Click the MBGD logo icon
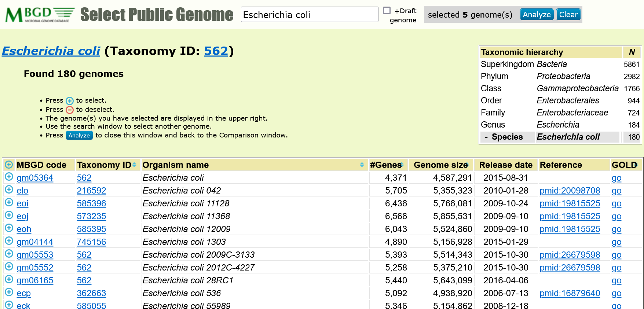This screenshot has height=309, width=644. tap(40, 15)
